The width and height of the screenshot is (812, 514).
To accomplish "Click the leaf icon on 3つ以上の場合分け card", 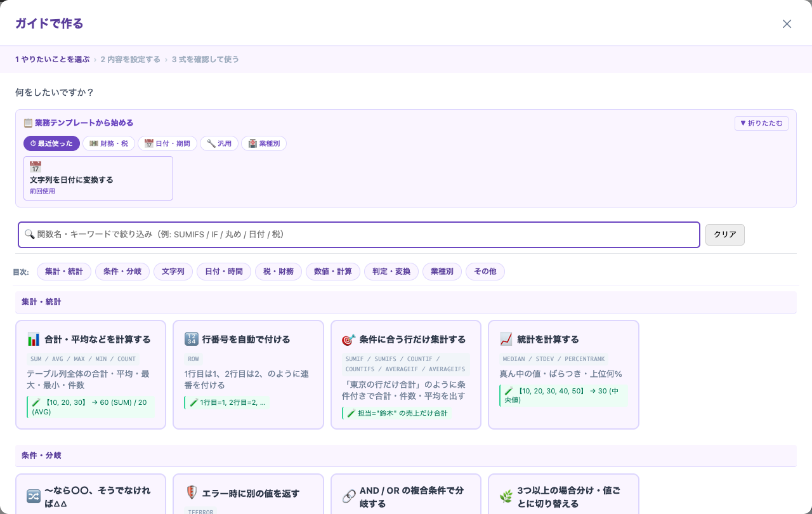I will click(x=506, y=496).
